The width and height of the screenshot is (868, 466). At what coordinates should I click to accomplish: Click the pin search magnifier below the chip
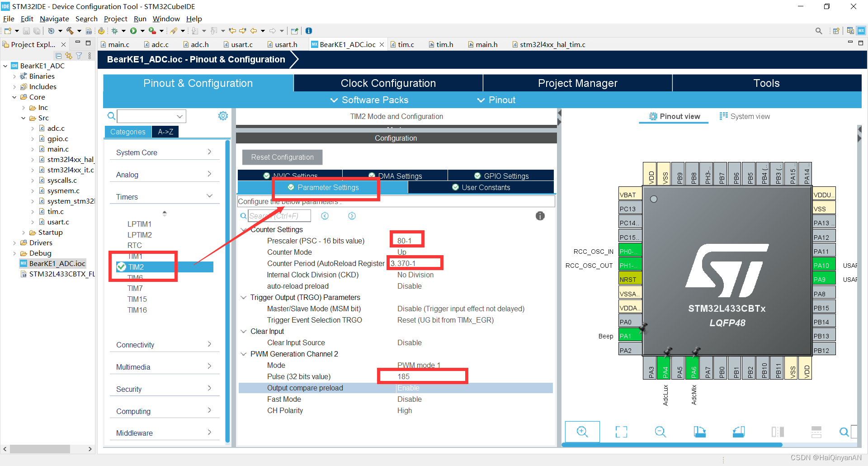844,432
